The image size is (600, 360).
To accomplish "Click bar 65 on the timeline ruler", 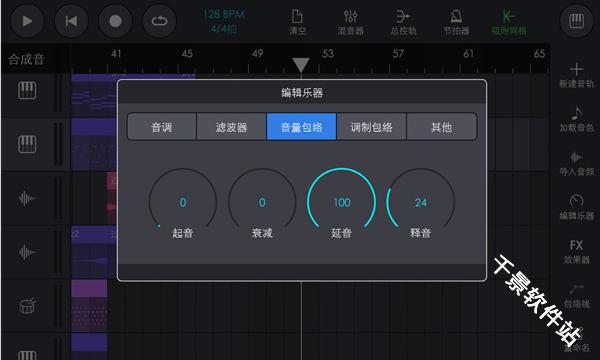I will point(539,54).
